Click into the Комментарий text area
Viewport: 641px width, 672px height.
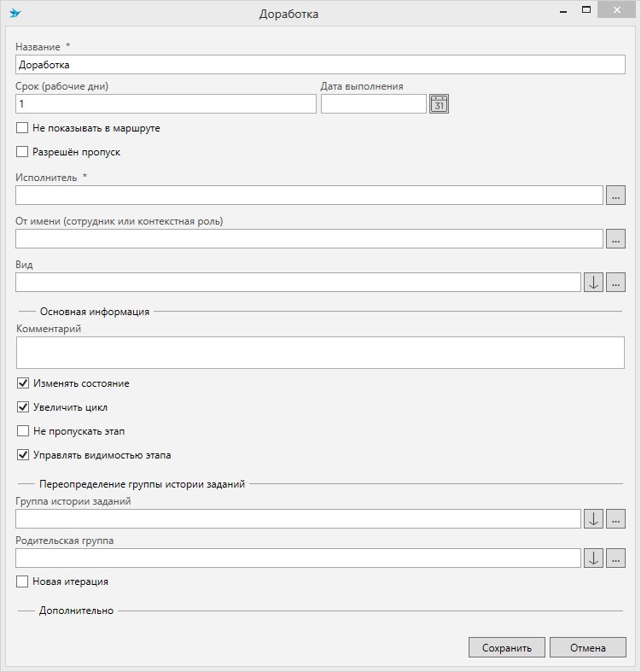coord(320,352)
